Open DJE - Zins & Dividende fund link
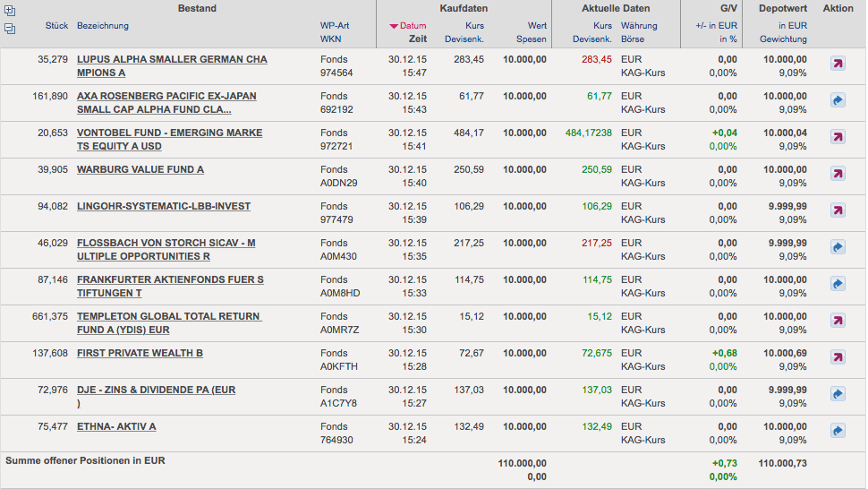 pyautogui.click(x=156, y=390)
